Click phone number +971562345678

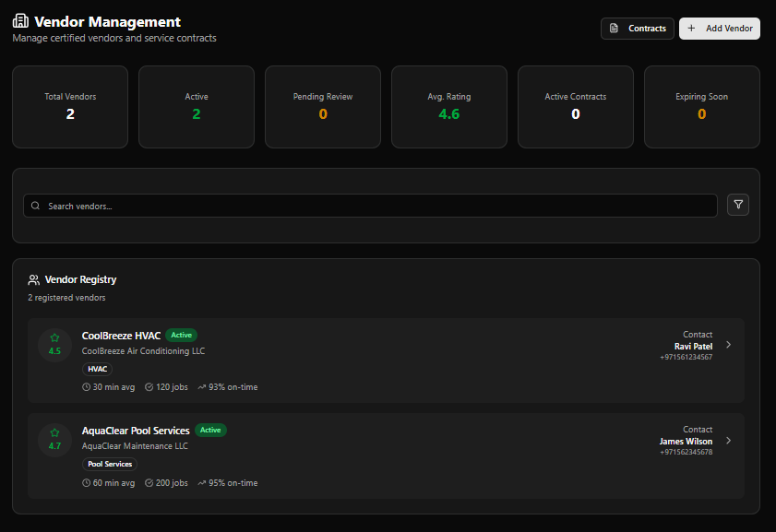[x=686, y=452]
